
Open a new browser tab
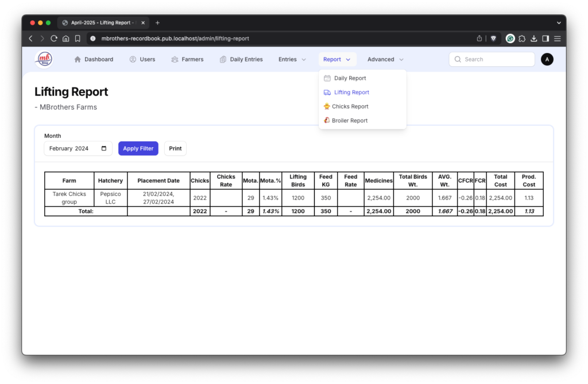(x=157, y=22)
